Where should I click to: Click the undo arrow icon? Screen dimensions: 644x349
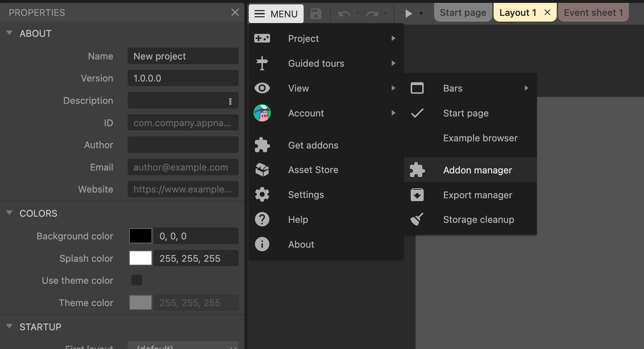(x=344, y=14)
